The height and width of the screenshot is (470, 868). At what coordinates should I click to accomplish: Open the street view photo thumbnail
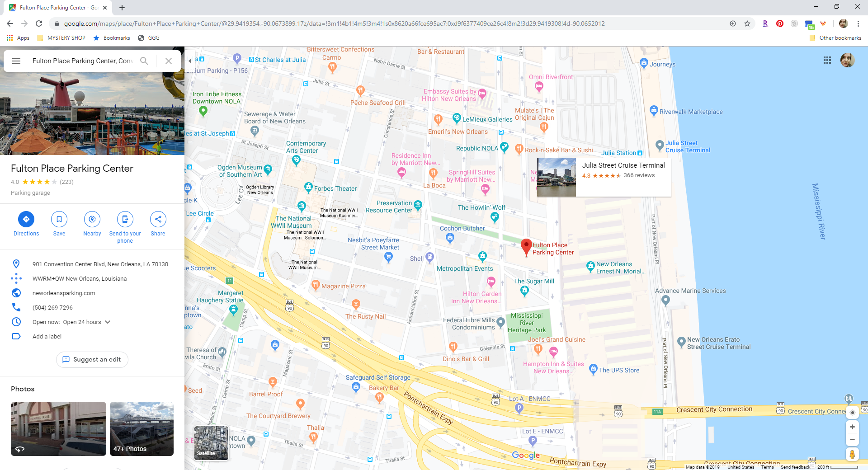point(58,429)
